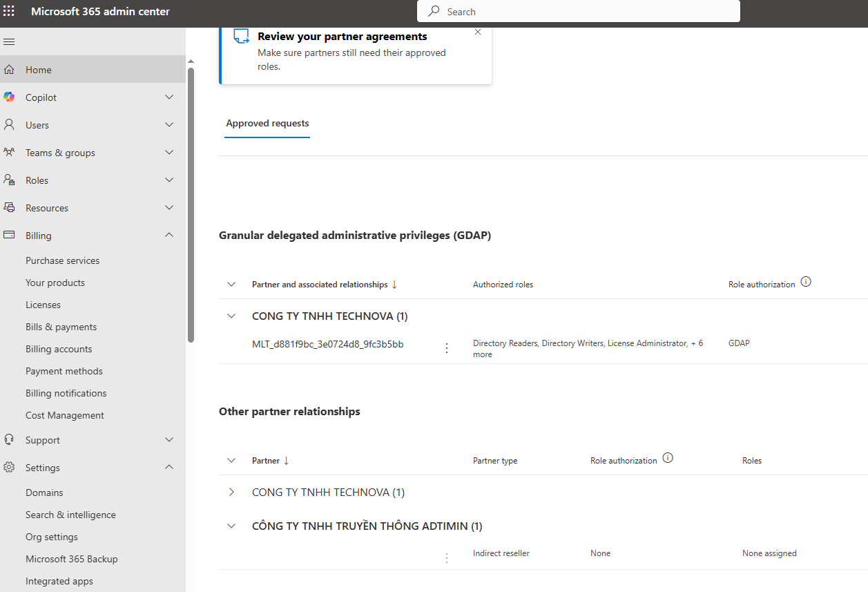868x592 pixels.
Task: Click info icon in Other partner relationships header
Action: [x=668, y=458]
